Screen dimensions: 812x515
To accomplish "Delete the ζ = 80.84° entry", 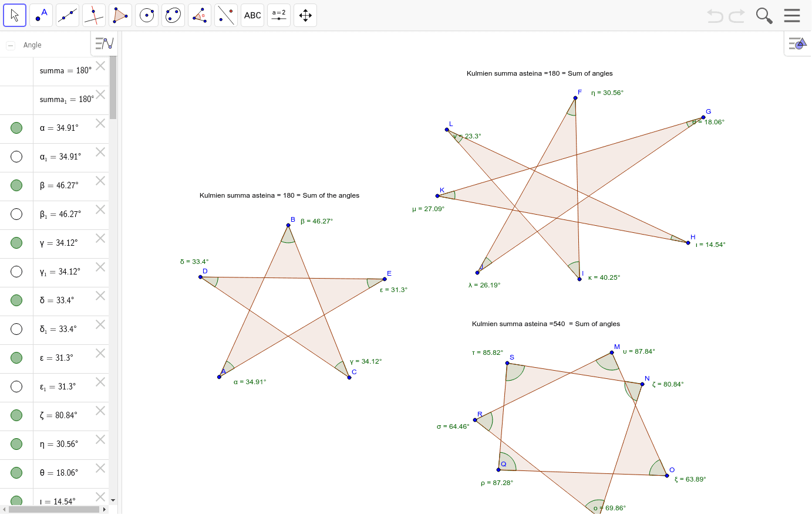I will click(x=100, y=411).
